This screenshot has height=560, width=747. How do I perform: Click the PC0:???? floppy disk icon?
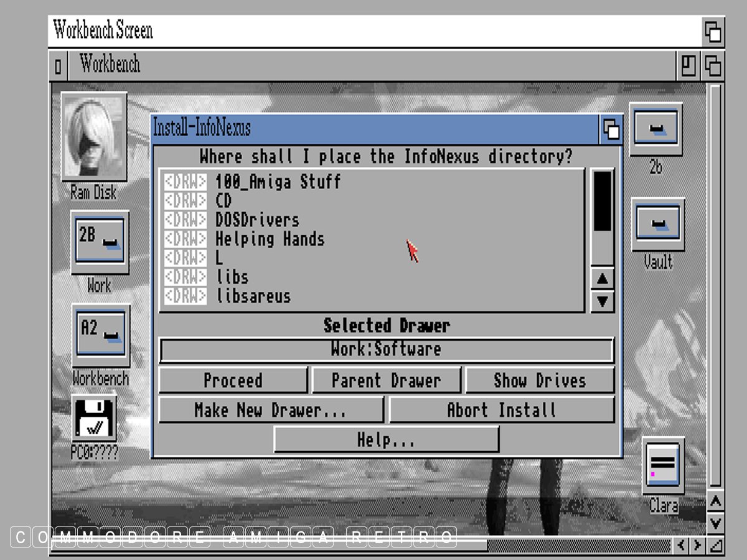94,418
